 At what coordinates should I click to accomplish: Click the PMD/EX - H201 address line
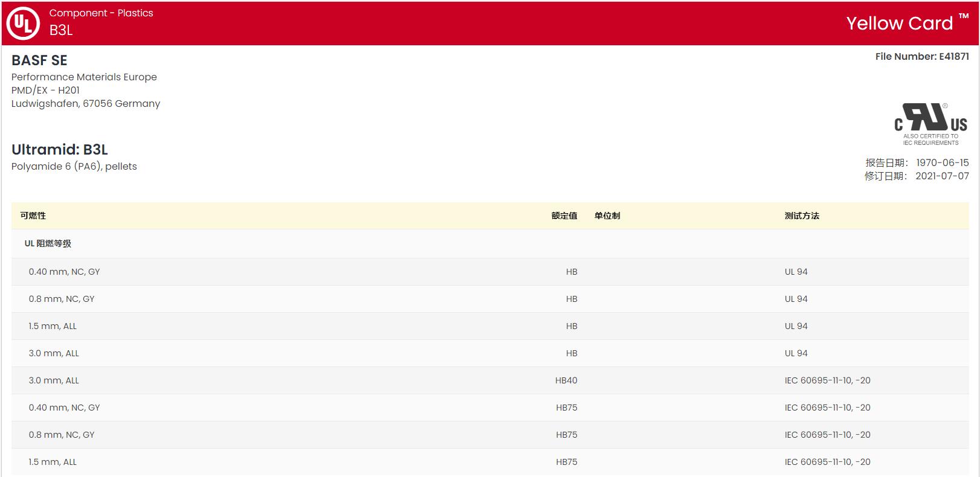[x=45, y=91]
